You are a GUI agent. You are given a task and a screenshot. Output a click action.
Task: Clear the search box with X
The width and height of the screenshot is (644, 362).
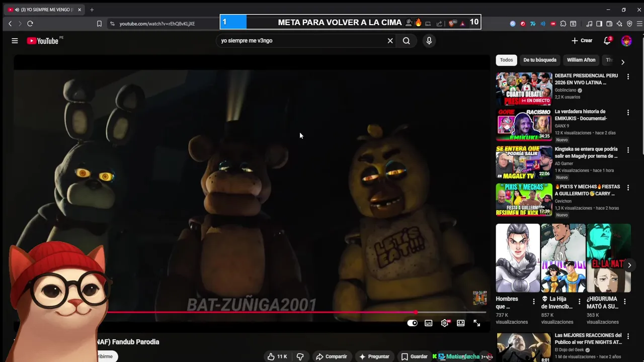click(390, 41)
